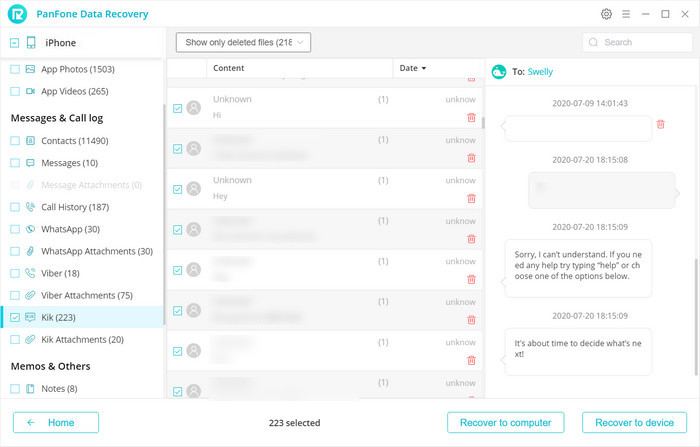
Task: Click trash icon beside the 14:01:43 message
Action: (661, 124)
